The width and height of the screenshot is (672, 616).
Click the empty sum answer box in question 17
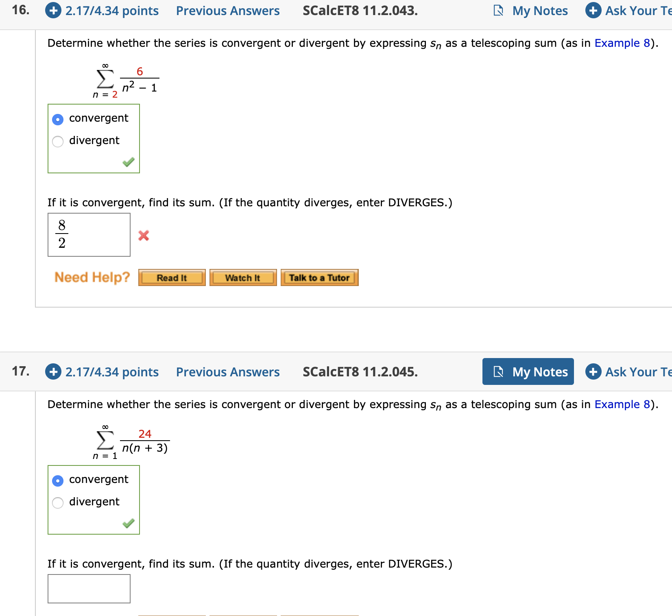[89, 588]
